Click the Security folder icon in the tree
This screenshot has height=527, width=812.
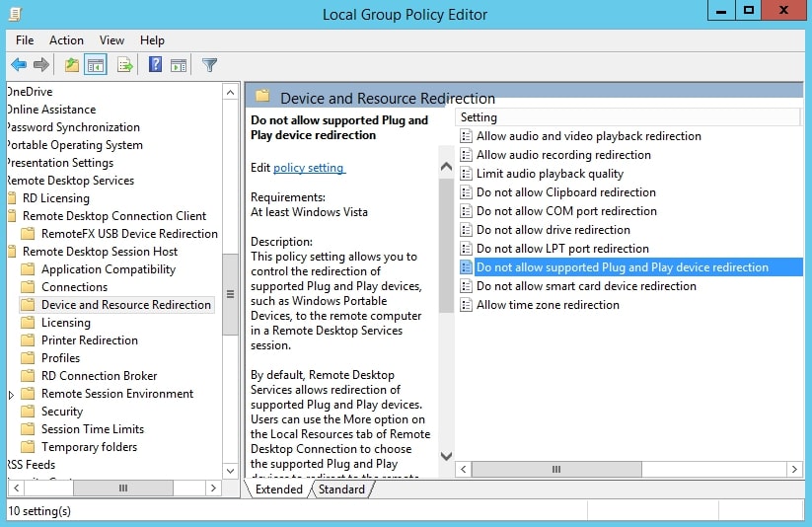pyautogui.click(x=28, y=412)
